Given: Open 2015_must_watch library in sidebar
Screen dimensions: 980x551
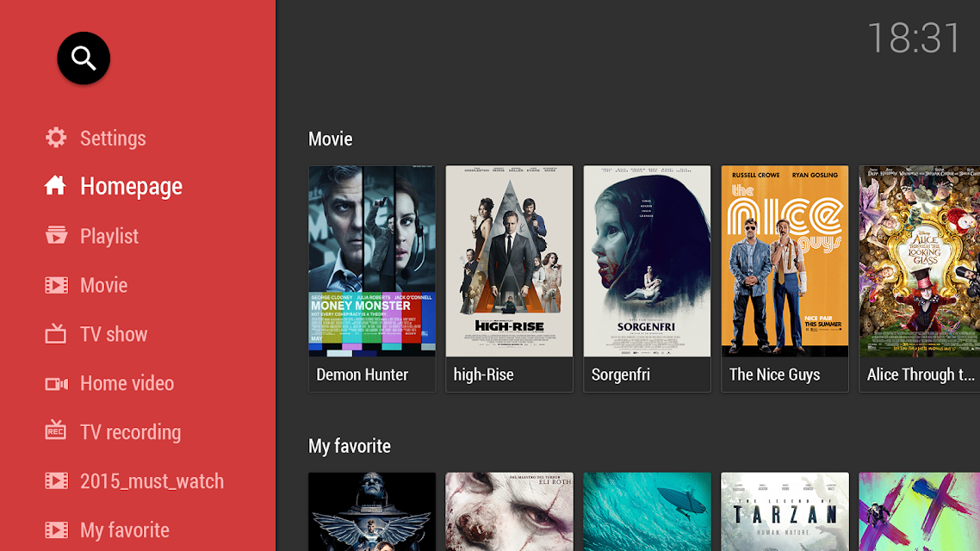Looking at the screenshot, I should (x=152, y=481).
